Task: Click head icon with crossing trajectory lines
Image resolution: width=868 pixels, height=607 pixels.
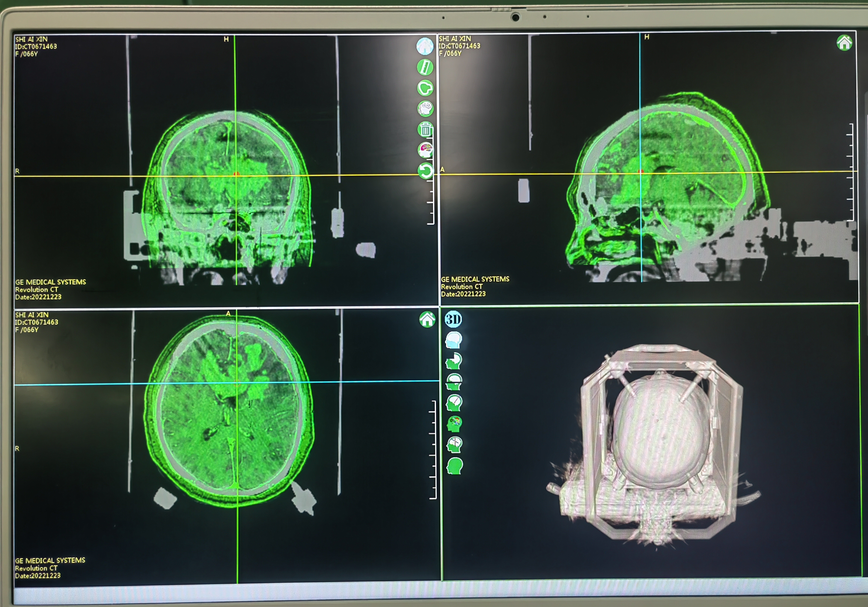Action: pos(454,445)
